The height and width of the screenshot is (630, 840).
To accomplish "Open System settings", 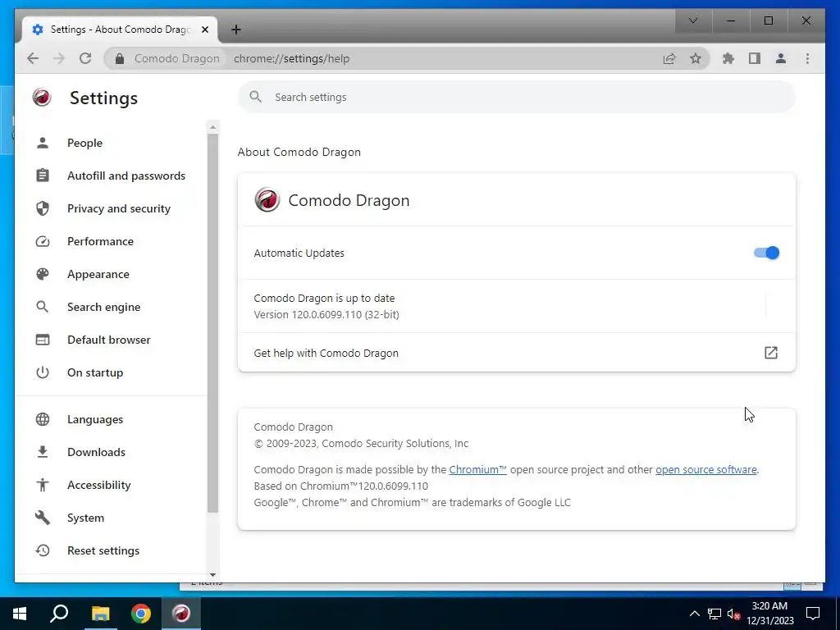I will (111, 518).
